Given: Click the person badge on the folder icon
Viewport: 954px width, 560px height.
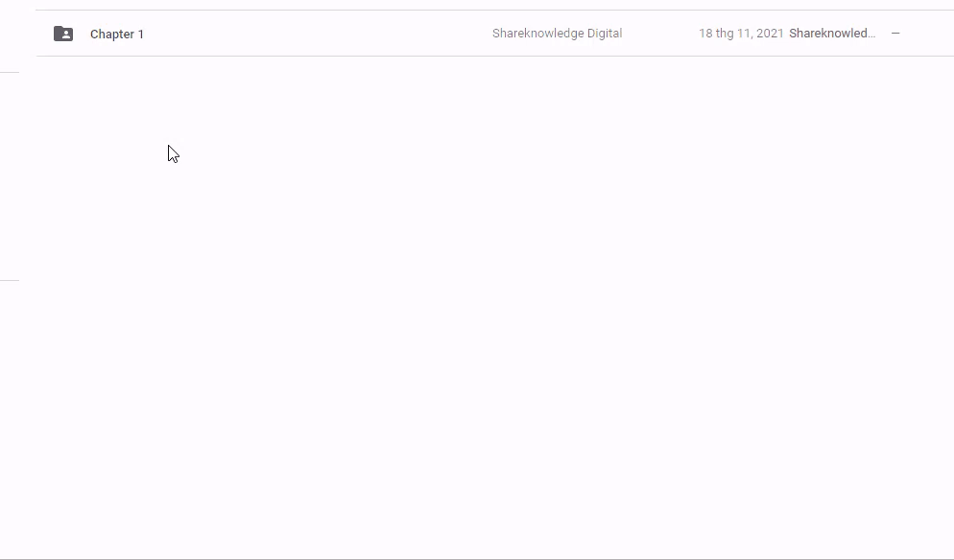Looking at the screenshot, I should (64, 35).
